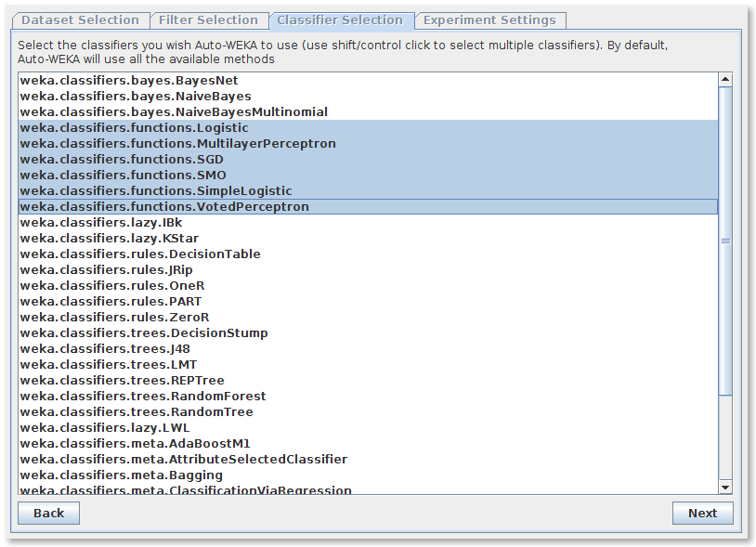Select weka.classifiers.meta.AdaBoostM1
Screen dimensions: 756x547
point(369,443)
